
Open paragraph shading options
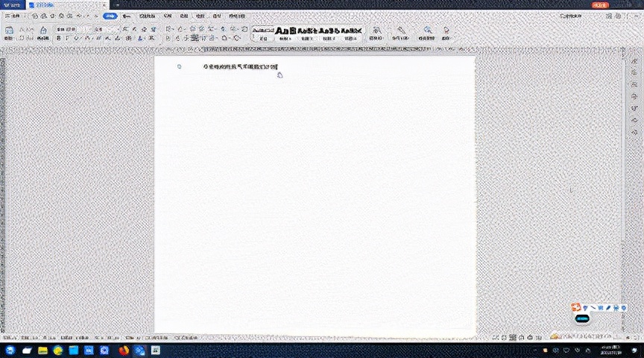(x=225, y=38)
